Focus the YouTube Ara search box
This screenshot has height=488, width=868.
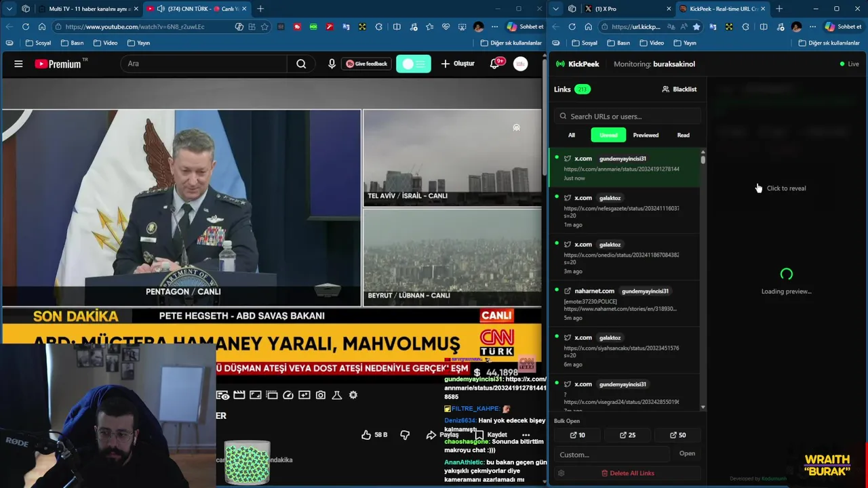click(x=203, y=64)
